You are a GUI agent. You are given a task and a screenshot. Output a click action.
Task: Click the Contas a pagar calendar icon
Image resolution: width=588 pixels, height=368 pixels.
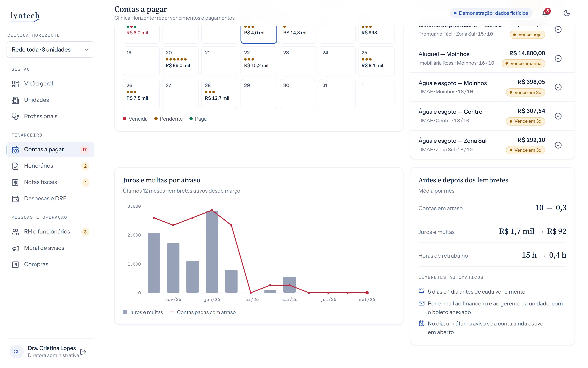(15, 150)
